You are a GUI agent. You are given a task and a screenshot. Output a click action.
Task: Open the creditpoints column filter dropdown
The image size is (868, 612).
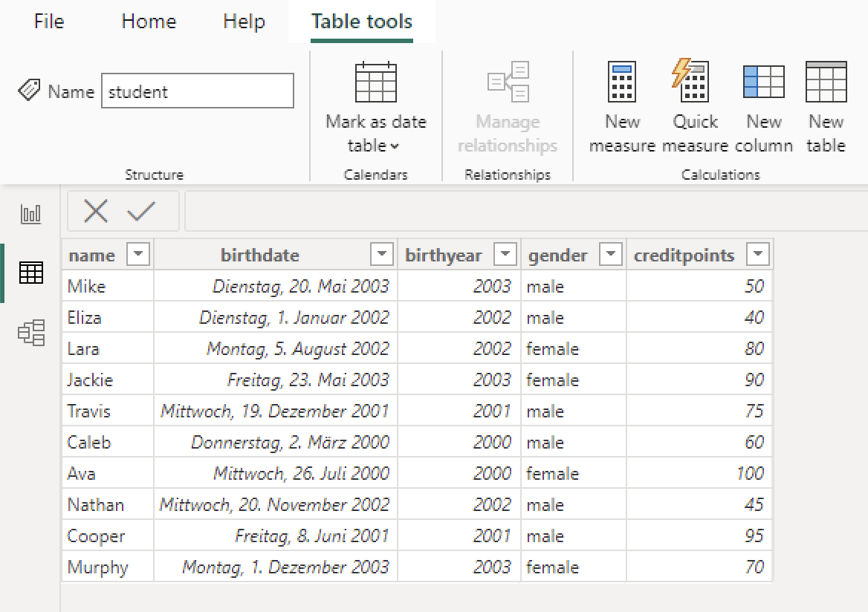pyautogui.click(x=758, y=254)
